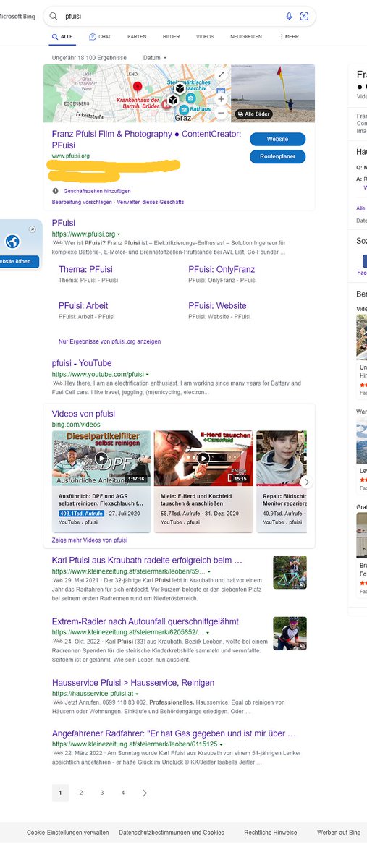Zoom out of the map with minus icon

point(221,113)
